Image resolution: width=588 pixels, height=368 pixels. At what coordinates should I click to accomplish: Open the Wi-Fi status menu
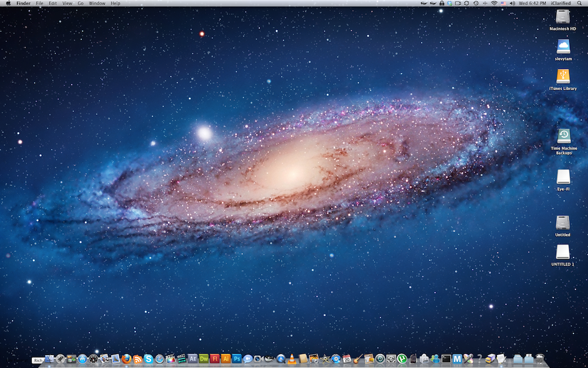point(495,3)
